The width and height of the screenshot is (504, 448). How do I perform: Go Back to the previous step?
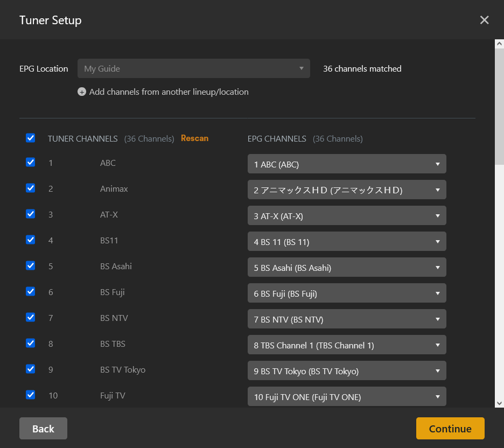pyautogui.click(x=43, y=428)
